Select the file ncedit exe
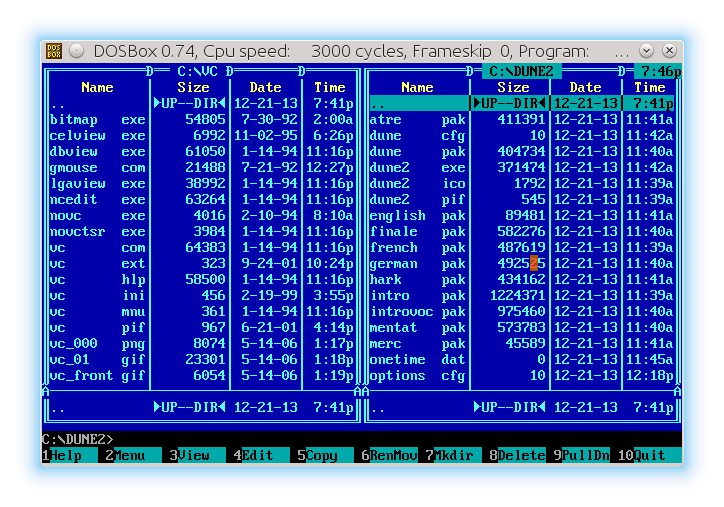This screenshot has width=724, height=507. [202, 199]
